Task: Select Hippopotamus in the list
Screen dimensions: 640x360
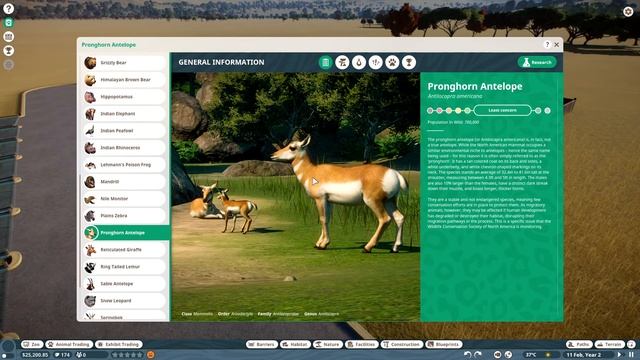Action: [124, 97]
